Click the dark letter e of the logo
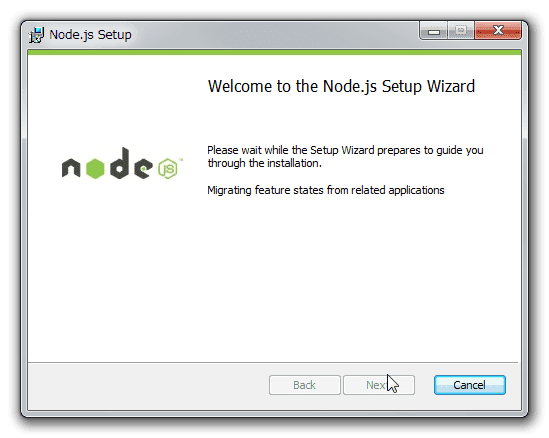This screenshot has width=549, height=438. coord(144,168)
